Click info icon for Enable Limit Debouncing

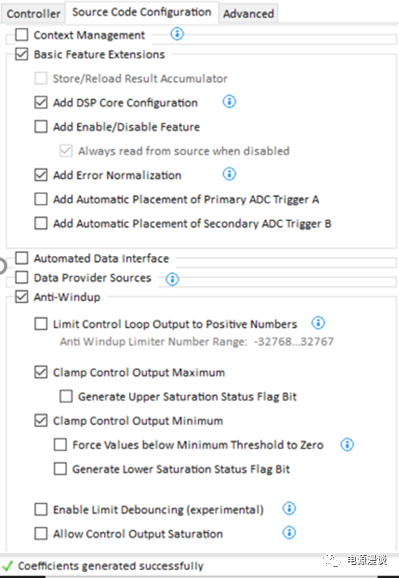click(289, 508)
